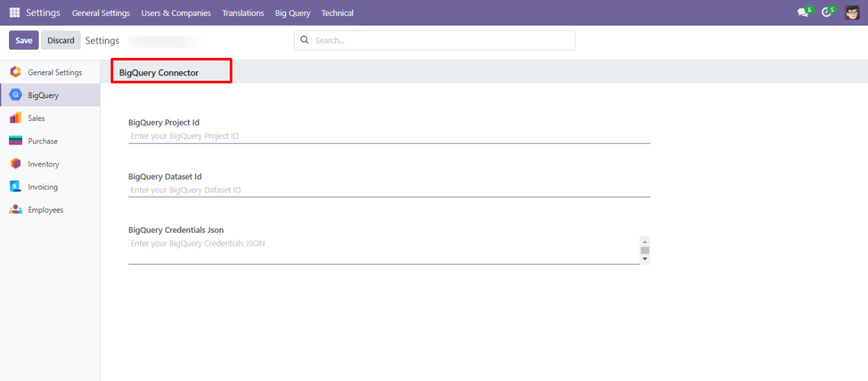Select the Employees sidebar icon

tap(15, 210)
